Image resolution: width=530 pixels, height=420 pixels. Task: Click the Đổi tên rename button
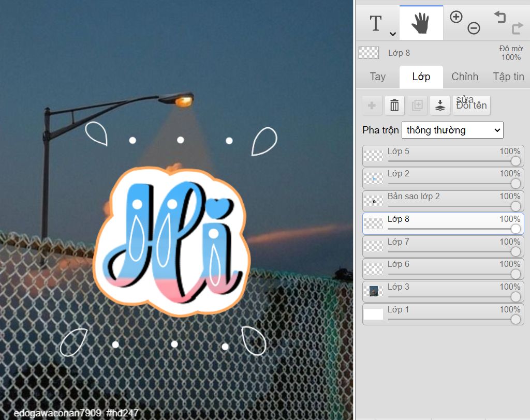[471, 106]
